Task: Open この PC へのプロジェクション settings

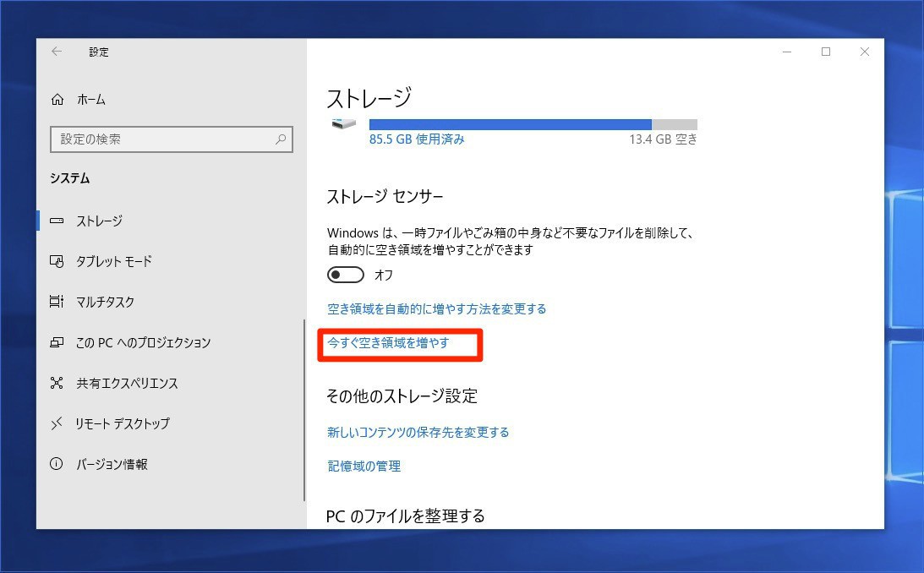Action: [143, 342]
